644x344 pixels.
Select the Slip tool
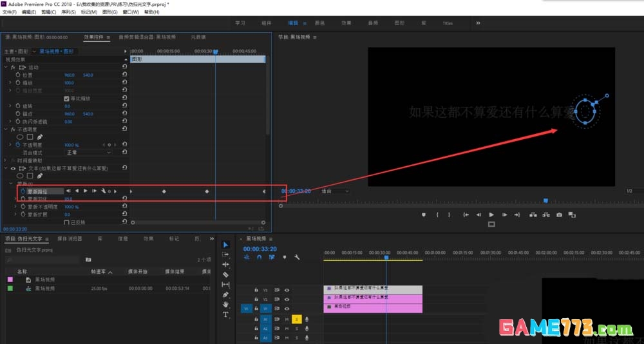[225, 284]
